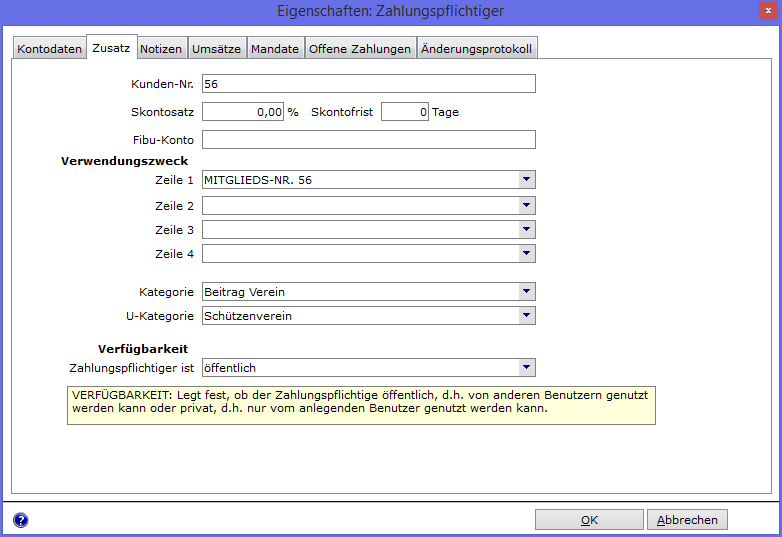Click the VERFÜGBARKEIT hint text box
This screenshot has height=537, width=782.
[x=361, y=405]
